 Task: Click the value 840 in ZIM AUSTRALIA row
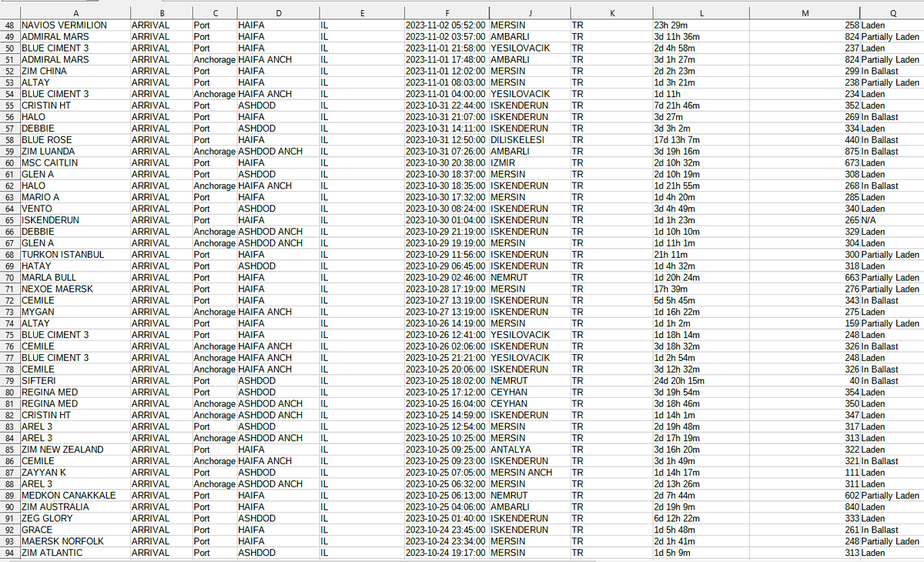click(805, 507)
